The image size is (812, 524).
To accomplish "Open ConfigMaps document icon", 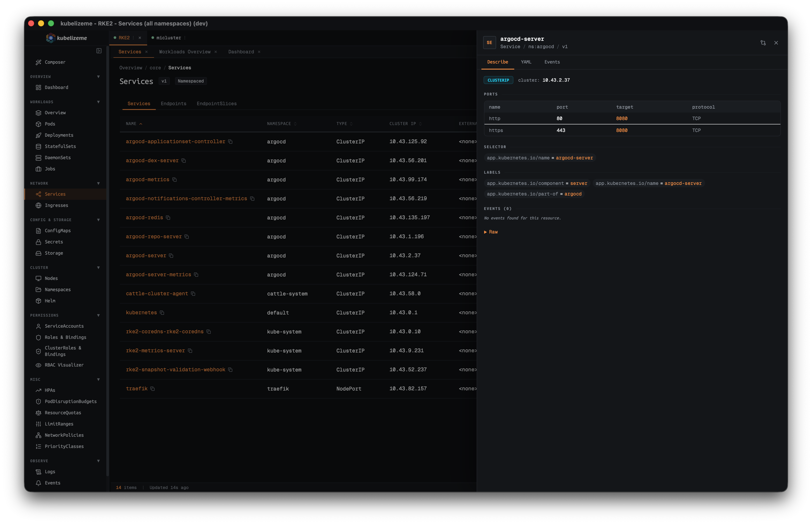I will (x=38, y=231).
